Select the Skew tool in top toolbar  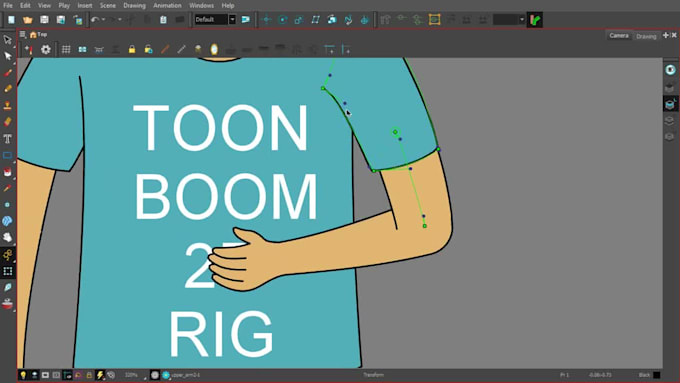(315, 20)
